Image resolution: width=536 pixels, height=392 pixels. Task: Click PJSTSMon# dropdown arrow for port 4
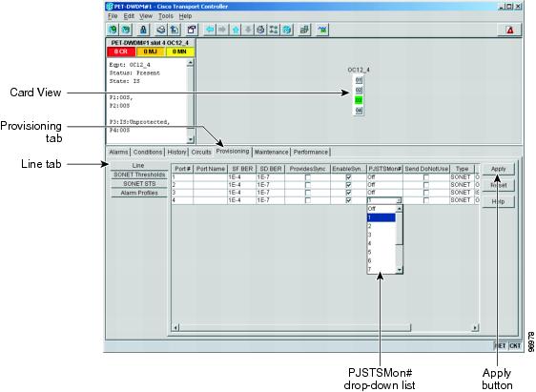[x=399, y=200]
